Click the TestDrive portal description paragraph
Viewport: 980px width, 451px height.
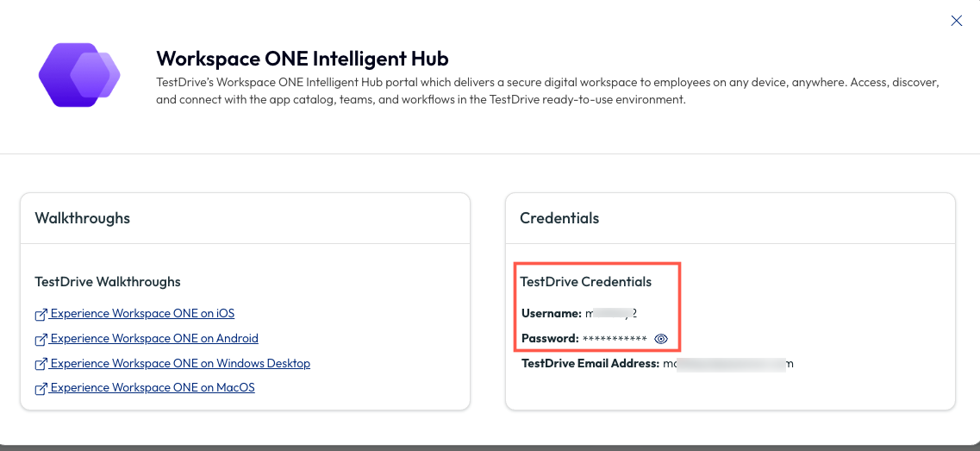pos(547,91)
